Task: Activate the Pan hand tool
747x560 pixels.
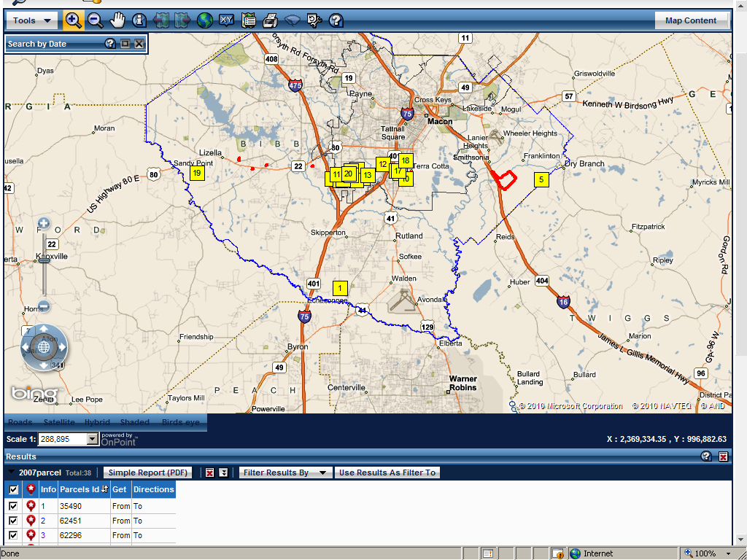Action: coord(117,20)
